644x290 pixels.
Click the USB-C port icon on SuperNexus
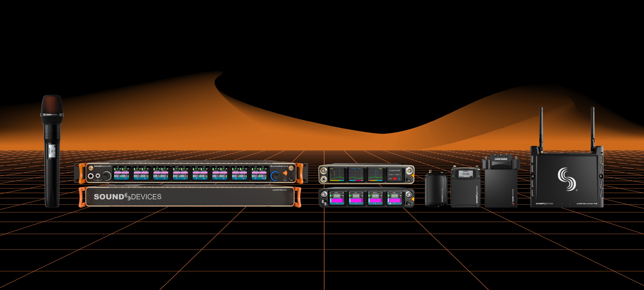(291, 178)
